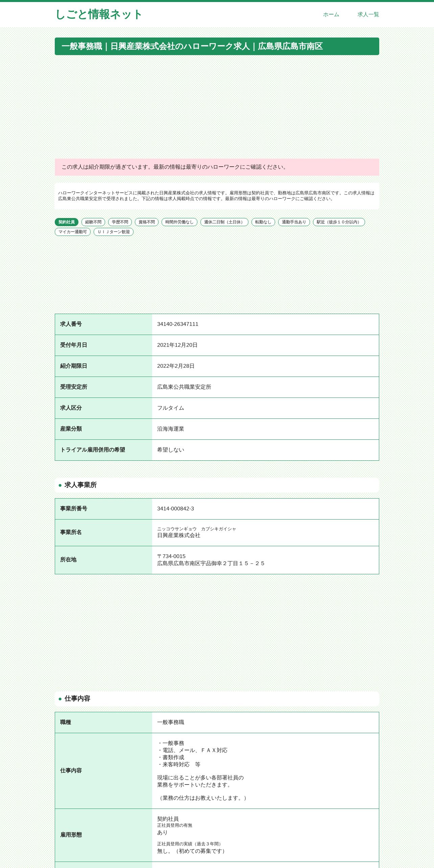
Task: Choose the 時間外労働なし tag
Action: pos(179,222)
